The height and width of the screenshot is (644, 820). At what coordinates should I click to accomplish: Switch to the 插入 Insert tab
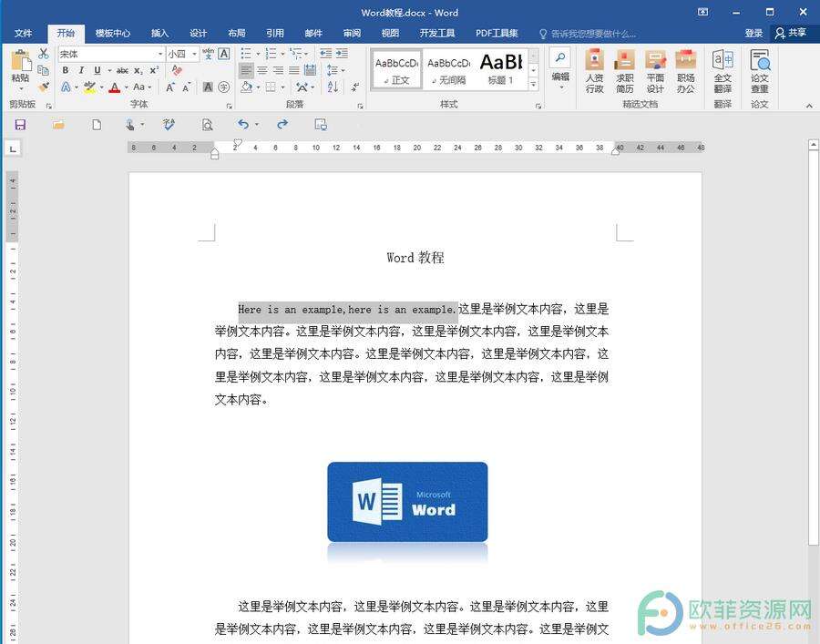160,34
